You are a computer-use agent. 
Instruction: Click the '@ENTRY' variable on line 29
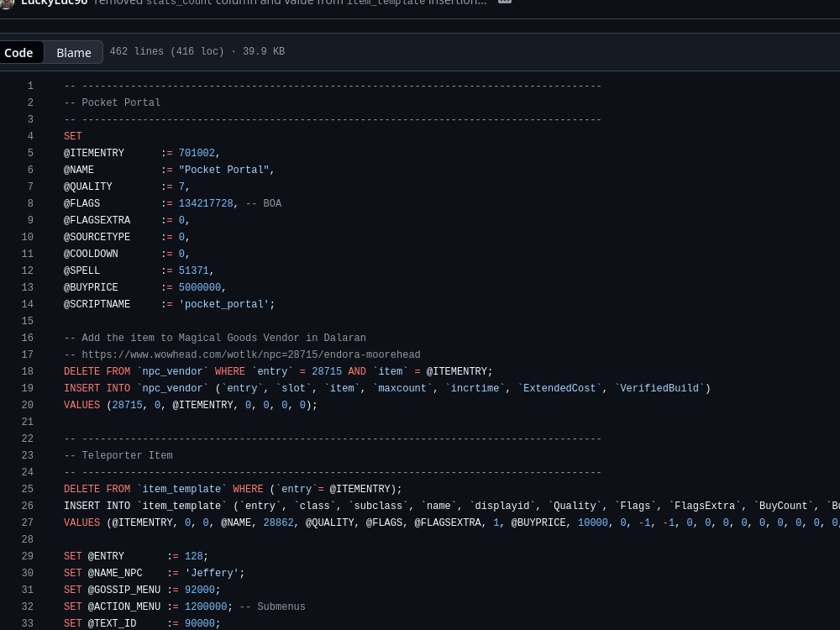[x=106, y=556]
